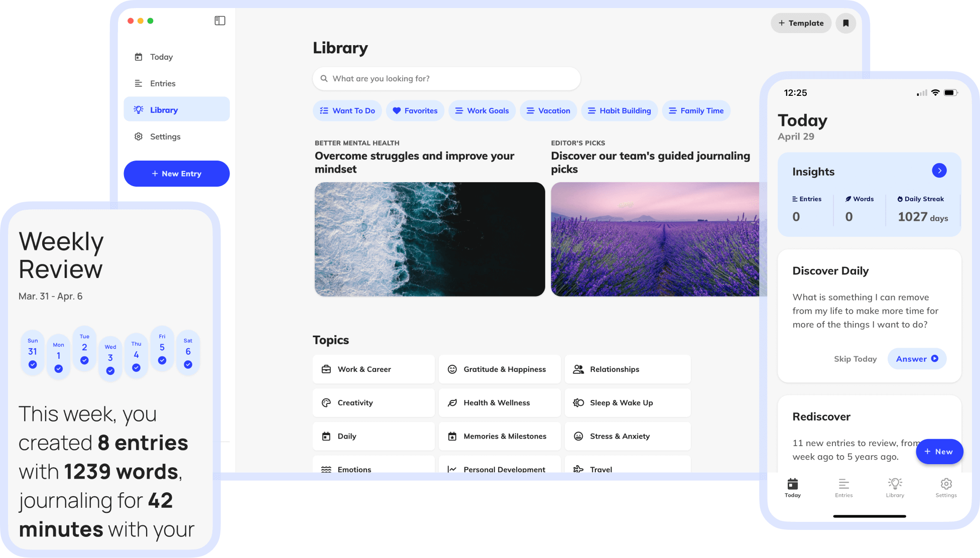Click the Creativity palette icon

(x=326, y=403)
